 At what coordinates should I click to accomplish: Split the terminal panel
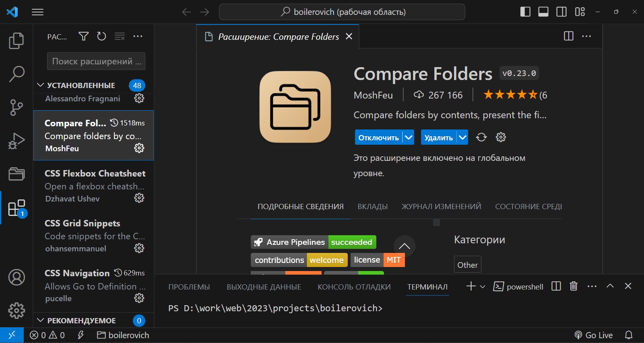pyautogui.click(x=556, y=286)
